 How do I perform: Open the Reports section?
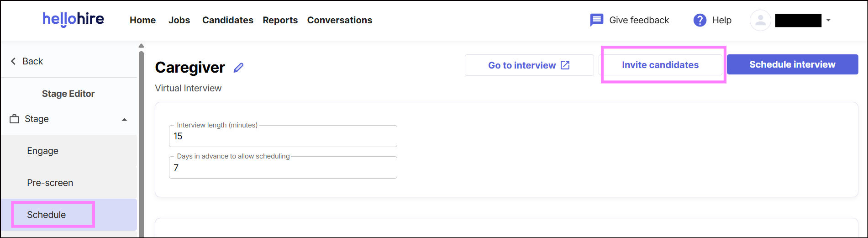coord(280,20)
